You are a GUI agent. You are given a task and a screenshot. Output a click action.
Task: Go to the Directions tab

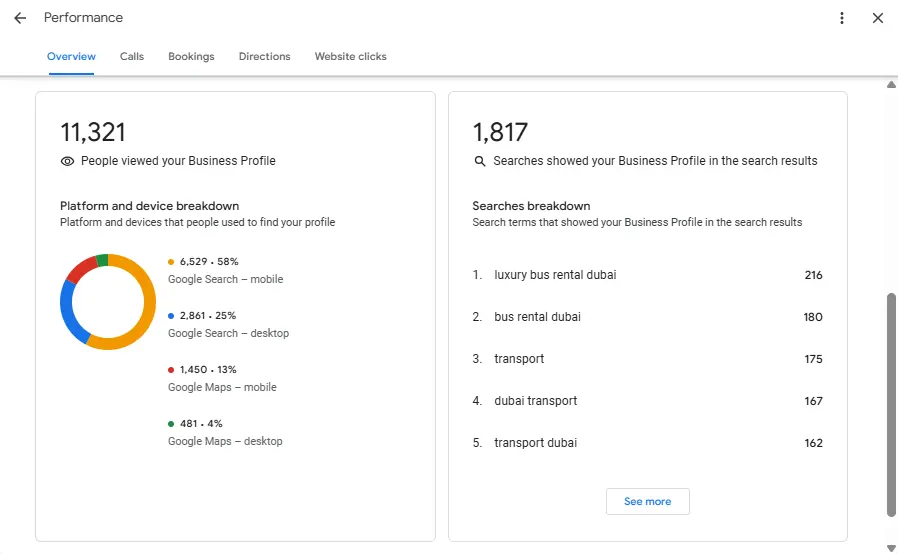(264, 57)
